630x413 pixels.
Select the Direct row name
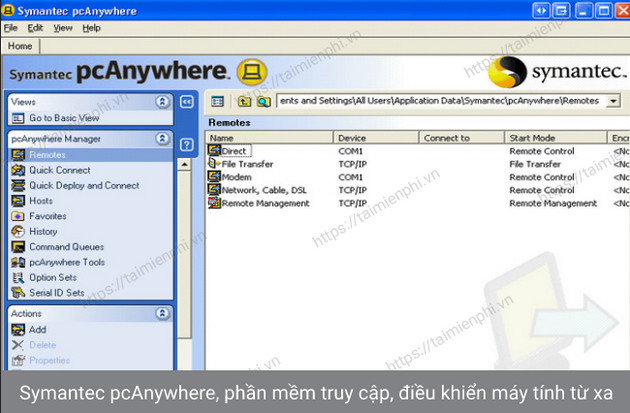(234, 151)
